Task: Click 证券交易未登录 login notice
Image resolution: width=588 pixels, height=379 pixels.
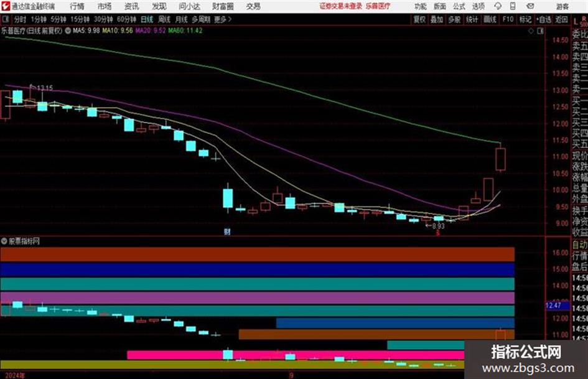Action: point(340,6)
